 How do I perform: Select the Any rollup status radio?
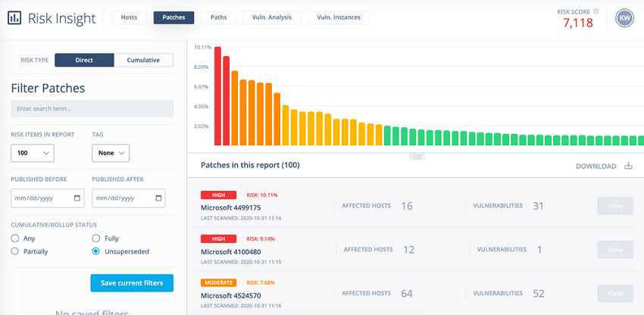(x=15, y=239)
